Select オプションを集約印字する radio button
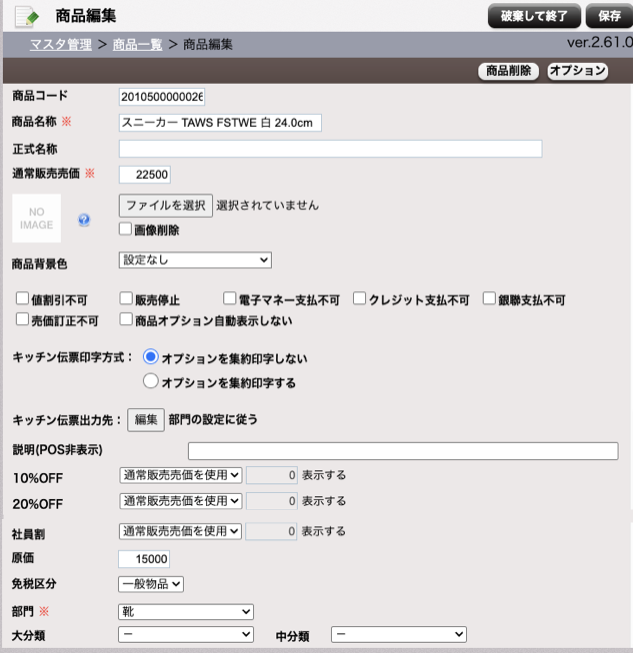The height and width of the screenshot is (653, 633). pyautogui.click(x=151, y=381)
